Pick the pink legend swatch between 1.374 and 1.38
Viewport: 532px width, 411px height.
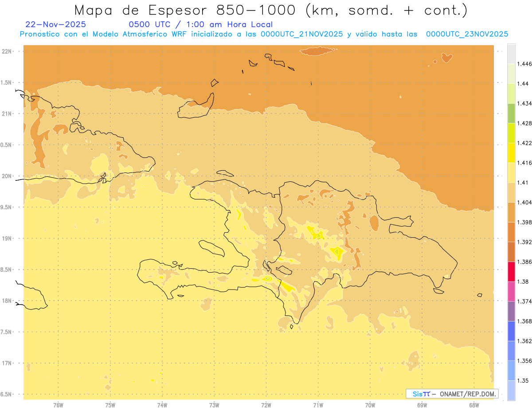tap(511, 291)
